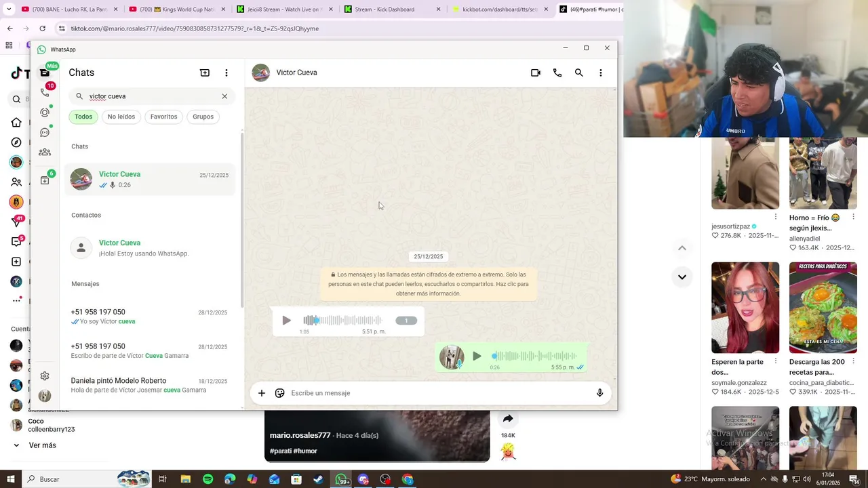Image resolution: width=868 pixels, height=488 pixels.
Task: Open the soymale.gonzalezz profile link
Action: 739,383
